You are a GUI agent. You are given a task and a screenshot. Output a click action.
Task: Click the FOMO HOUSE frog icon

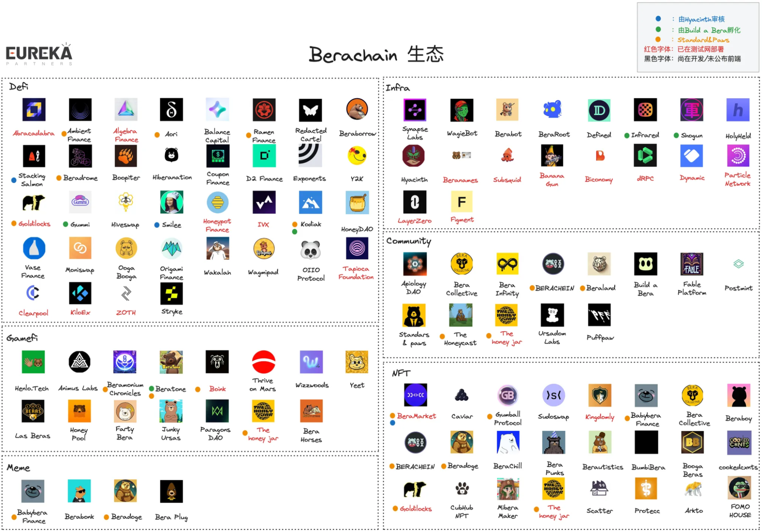[x=739, y=488]
